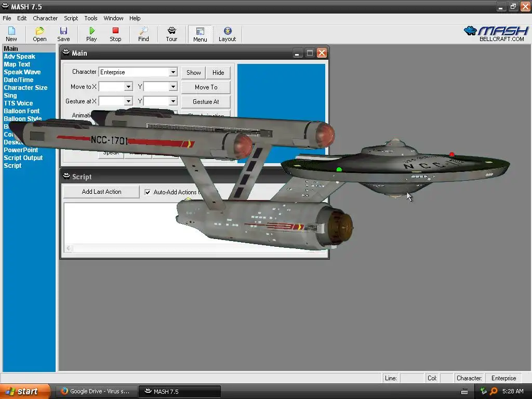Click the Hide character button
This screenshot has height=399, width=532.
pos(218,72)
